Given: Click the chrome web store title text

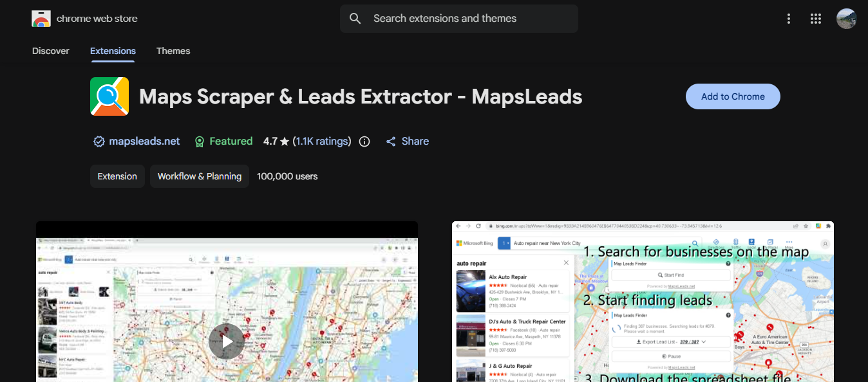Looking at the screenshot, I should coord(97,19).
